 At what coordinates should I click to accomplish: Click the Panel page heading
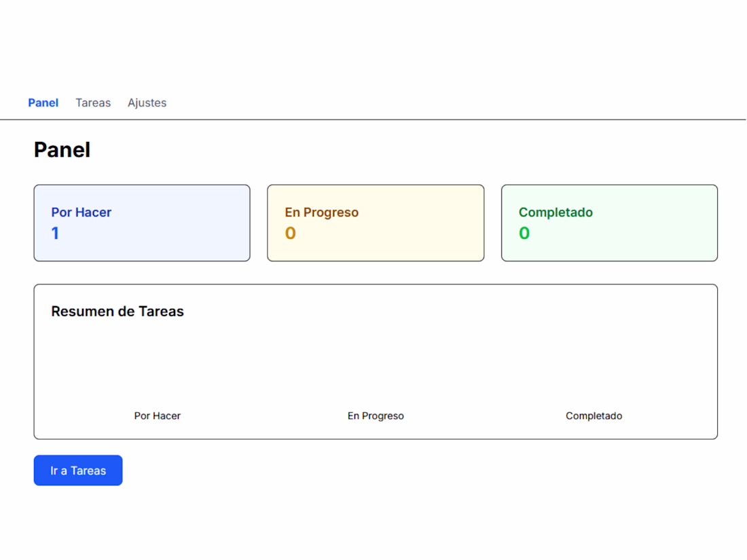[x=62, y=150]
